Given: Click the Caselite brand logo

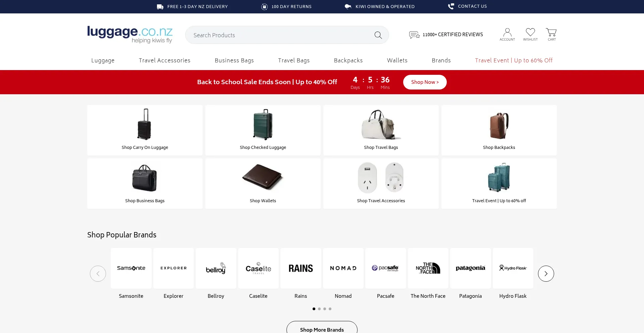Looking at the screenshot, I should [x=258, y=268].
